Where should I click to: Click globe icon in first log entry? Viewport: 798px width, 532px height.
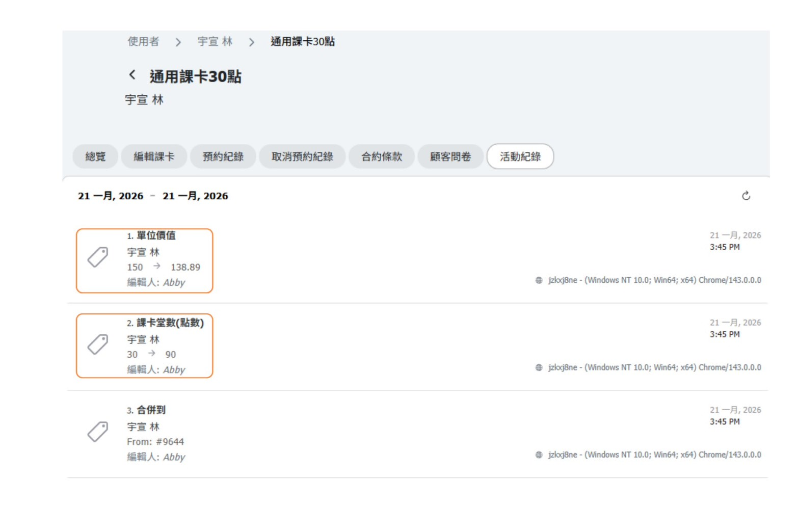tap(539, 280)
